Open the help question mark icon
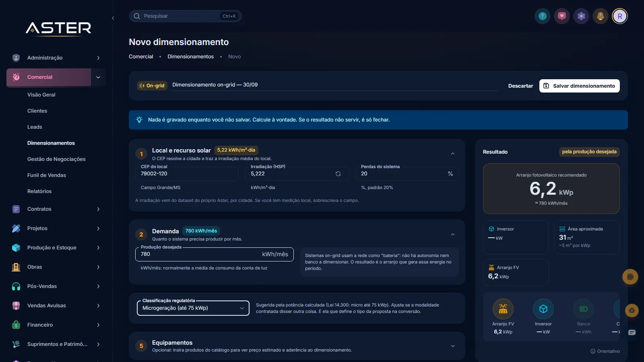This screenshot has width=644, height=362. pos(543,16)
